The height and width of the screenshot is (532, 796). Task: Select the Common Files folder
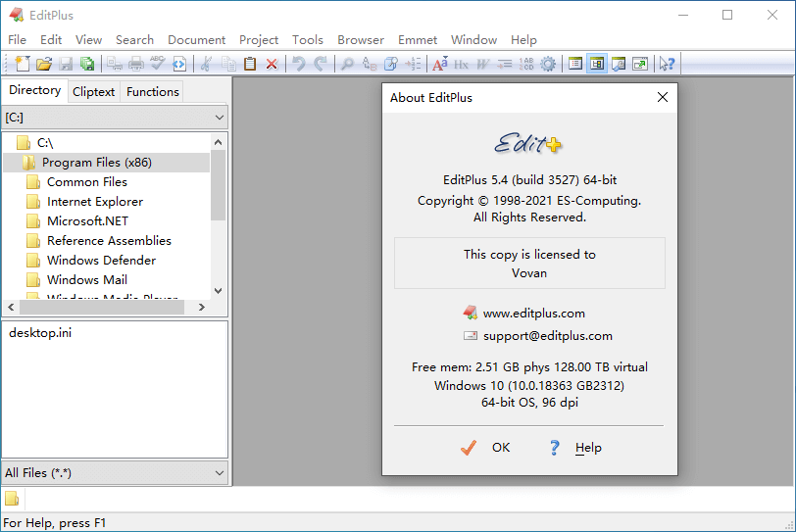(87, 182)
